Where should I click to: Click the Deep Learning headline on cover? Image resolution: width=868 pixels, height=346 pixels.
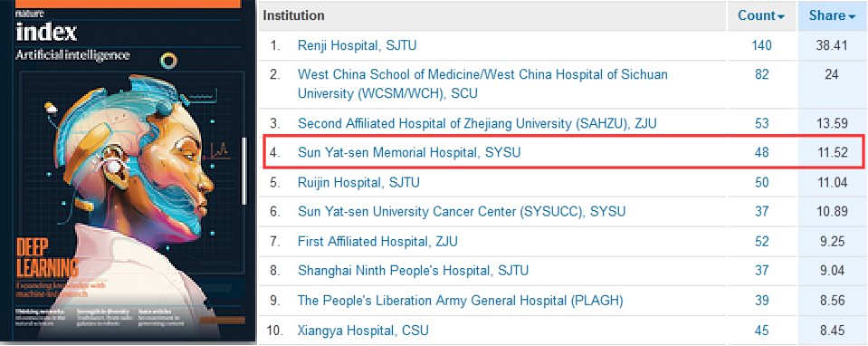click(47, 259)
